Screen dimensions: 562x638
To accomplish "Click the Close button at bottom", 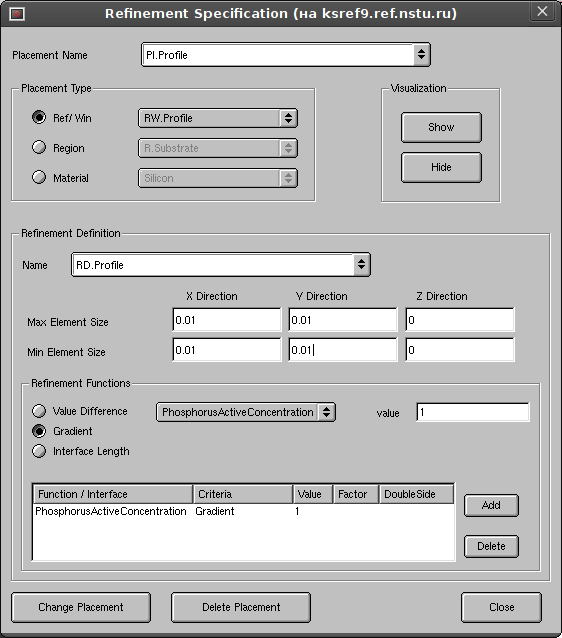I will pos(501,607).
